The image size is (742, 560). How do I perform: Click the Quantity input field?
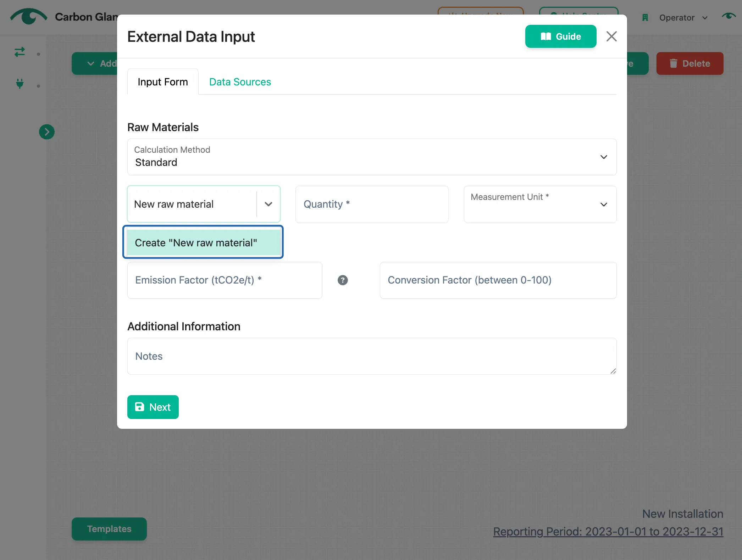[372, 204]
